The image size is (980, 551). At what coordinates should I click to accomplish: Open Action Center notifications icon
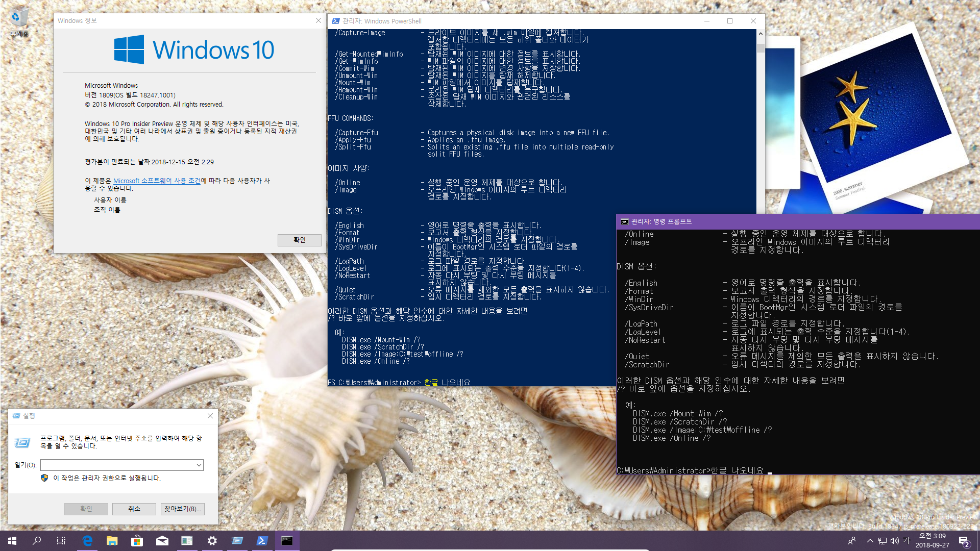[964, 541]
